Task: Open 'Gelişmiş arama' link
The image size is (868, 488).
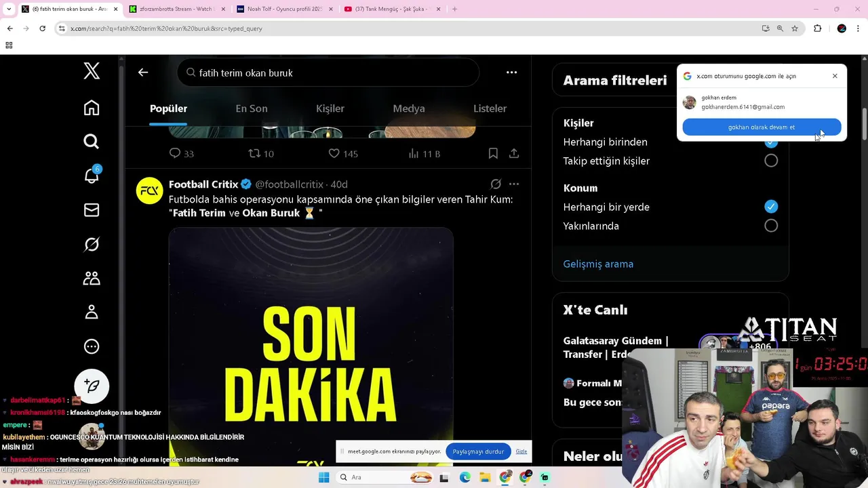Action: tap(598, 264)
